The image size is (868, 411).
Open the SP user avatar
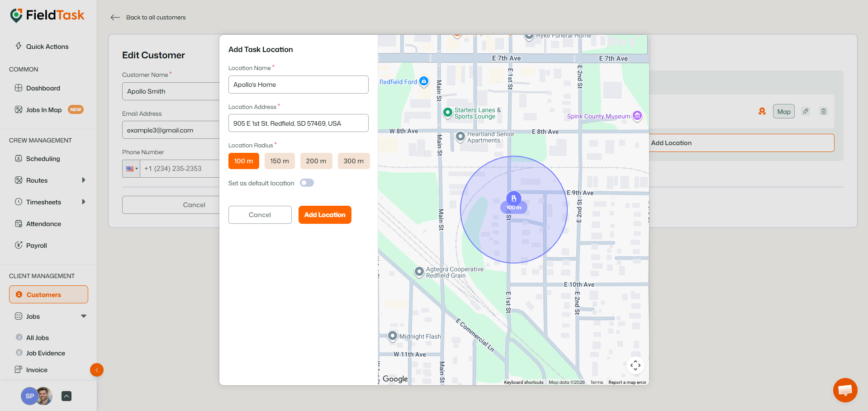tap(30, 396)
